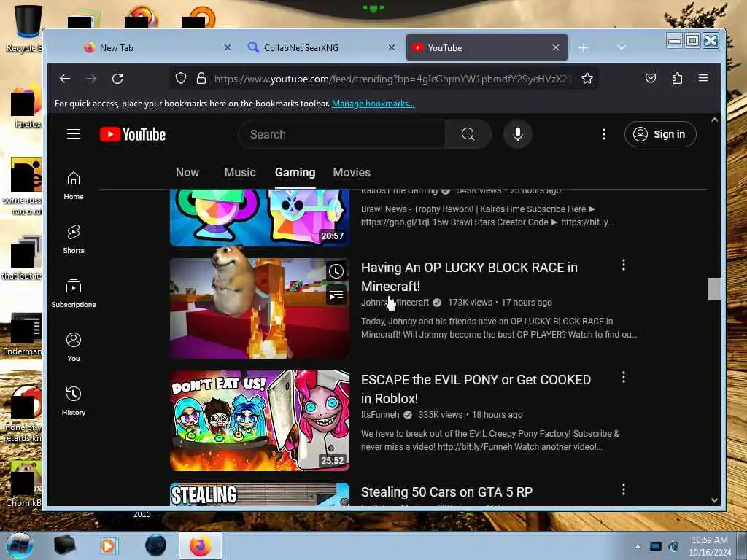Viewport: 747px width, 560px height.
Task: Save page to Pocket
Action: (x=650, y=79)
